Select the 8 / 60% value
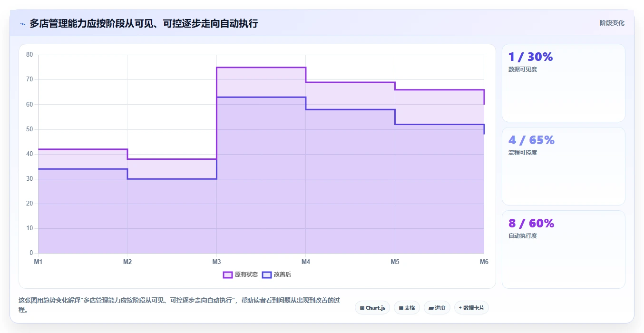Image resolution: width=644 pixels, height=333 pixels. [x=531, y=224]
